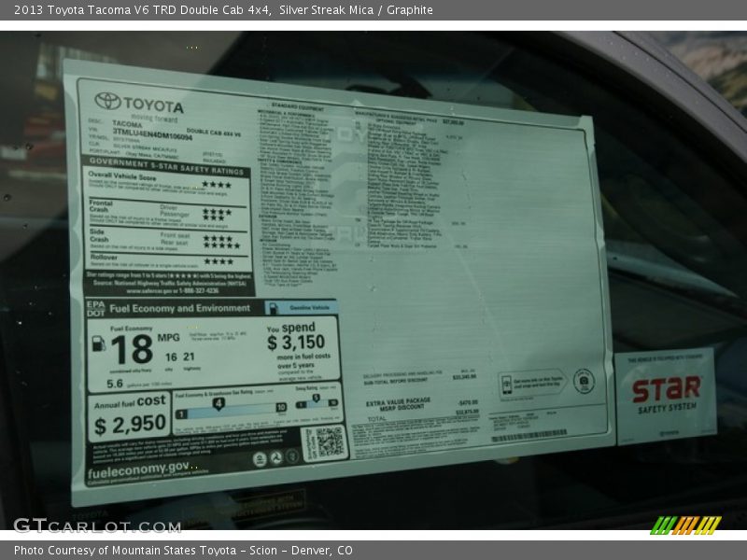Click the fuel economy greenhouse gas rating slider
The image size is (747, 560).
[x=231, y=408]
